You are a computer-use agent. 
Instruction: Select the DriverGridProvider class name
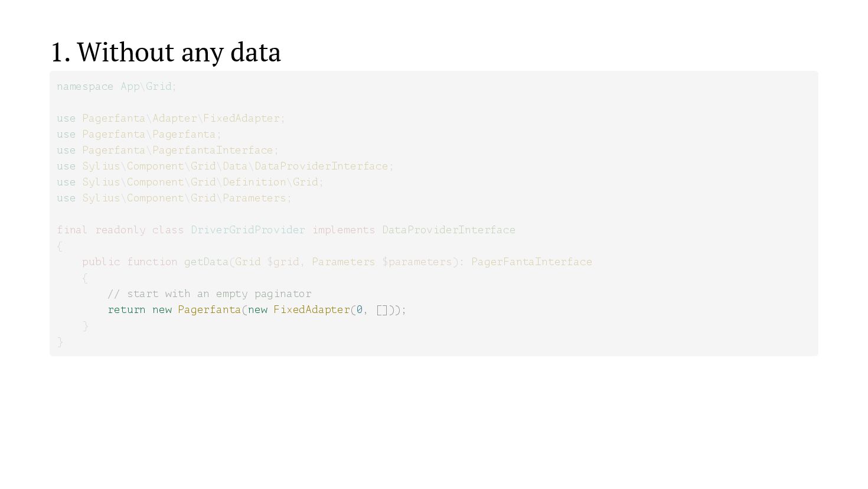click(248, 230)
